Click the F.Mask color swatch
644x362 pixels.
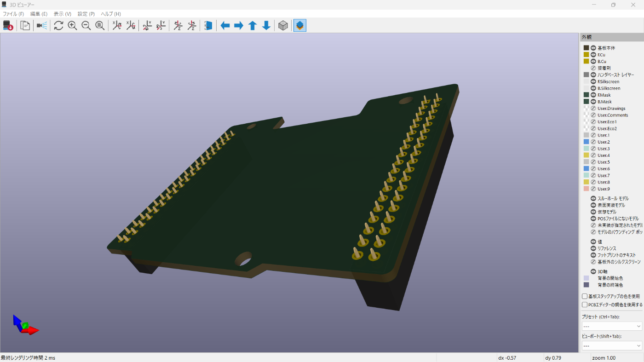(x=586, y=95)
